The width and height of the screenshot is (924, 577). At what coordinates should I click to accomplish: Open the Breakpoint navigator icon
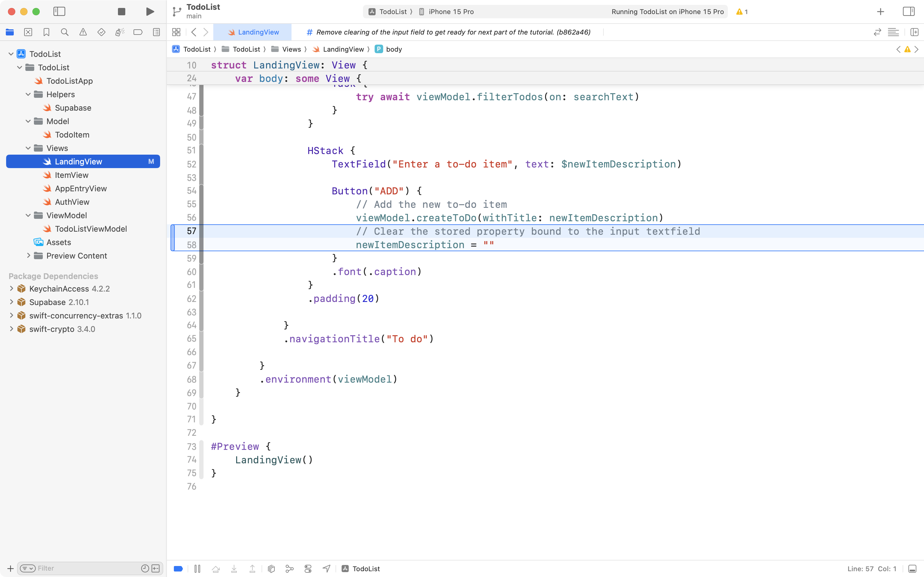point(138,32)
